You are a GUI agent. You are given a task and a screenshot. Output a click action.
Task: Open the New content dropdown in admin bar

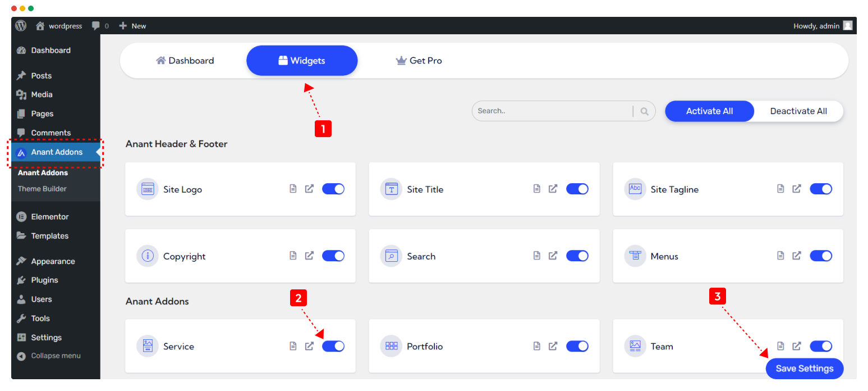(132, 26)
